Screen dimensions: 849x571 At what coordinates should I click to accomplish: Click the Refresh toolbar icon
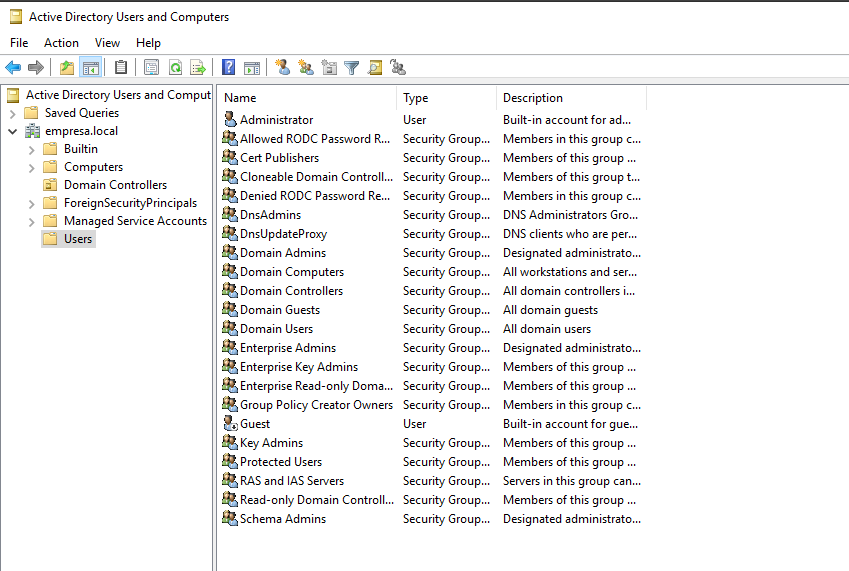tap(175, 68)
